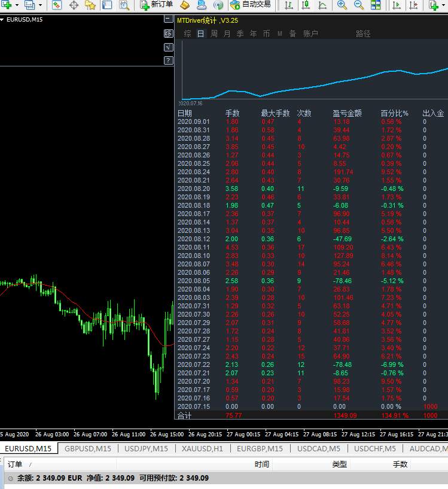Select the 周 weekly tab
448x489 pixels.
(x=214, y=34)
